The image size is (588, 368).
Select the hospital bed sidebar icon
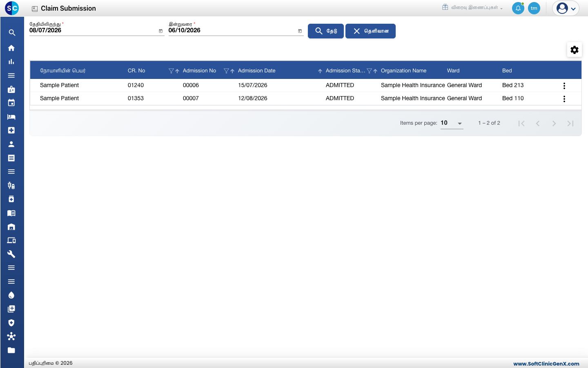point(11,117)
